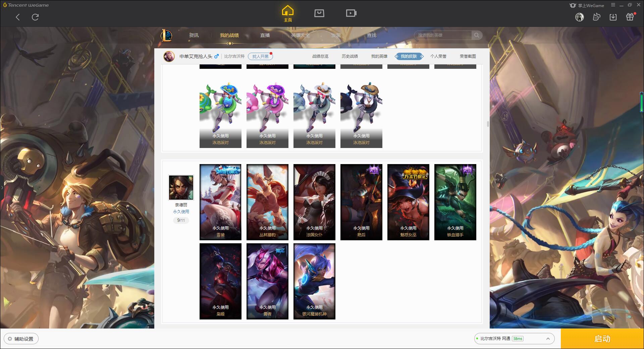Image resolution: width=644 pixels, height=349 pixels.
Task: Open the 查找 tab
Action: [x=372, y=35]
